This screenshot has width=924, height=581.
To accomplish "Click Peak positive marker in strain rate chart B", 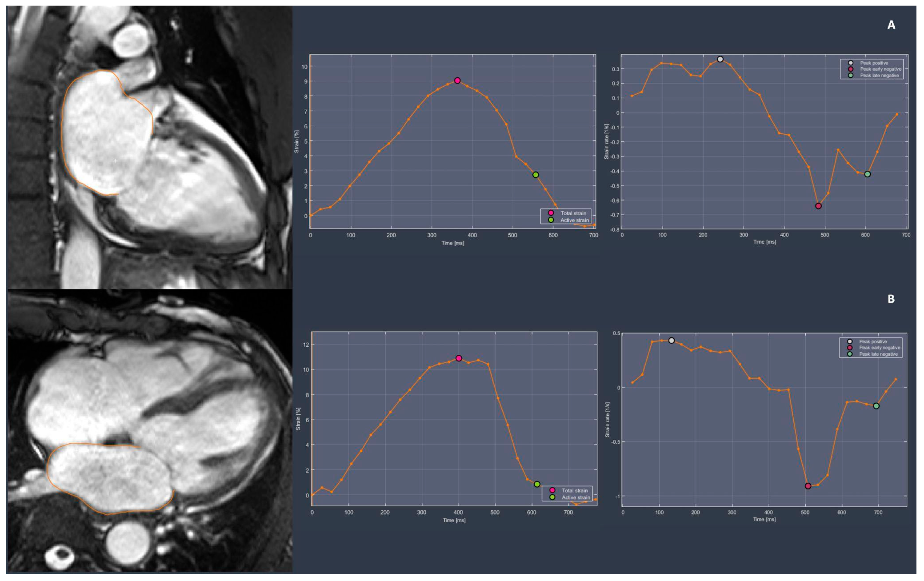I will tap(671, 340).
